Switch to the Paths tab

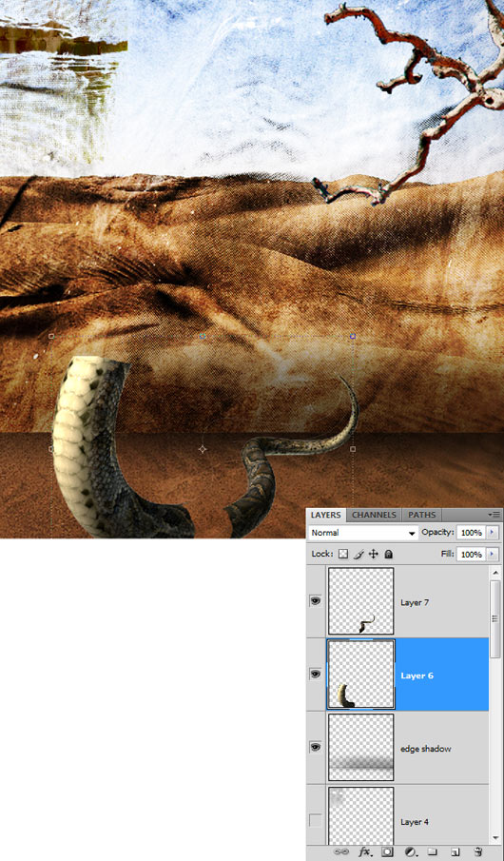pyautogui.click(x=421, y=515)
